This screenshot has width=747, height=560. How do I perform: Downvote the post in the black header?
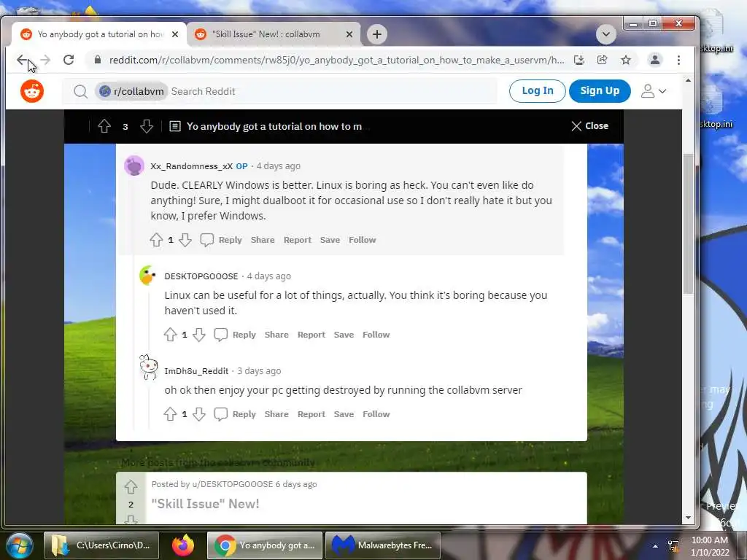tap(147, 126)
